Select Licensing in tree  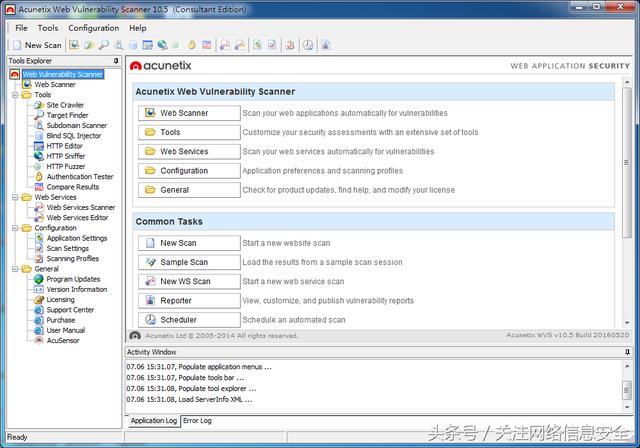(60, 299)
